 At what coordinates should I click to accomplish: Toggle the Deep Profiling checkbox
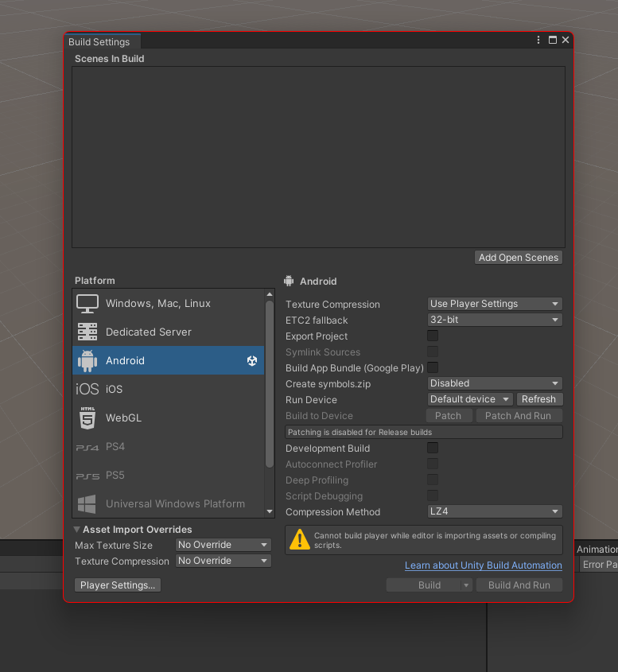tap(433, 480)
